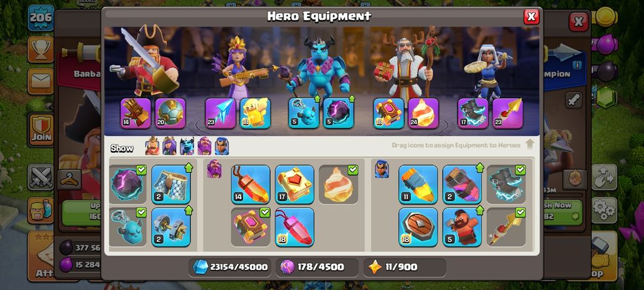
Task: Select the level 5 hog rider puppet
Action: (x=462, y=227)
